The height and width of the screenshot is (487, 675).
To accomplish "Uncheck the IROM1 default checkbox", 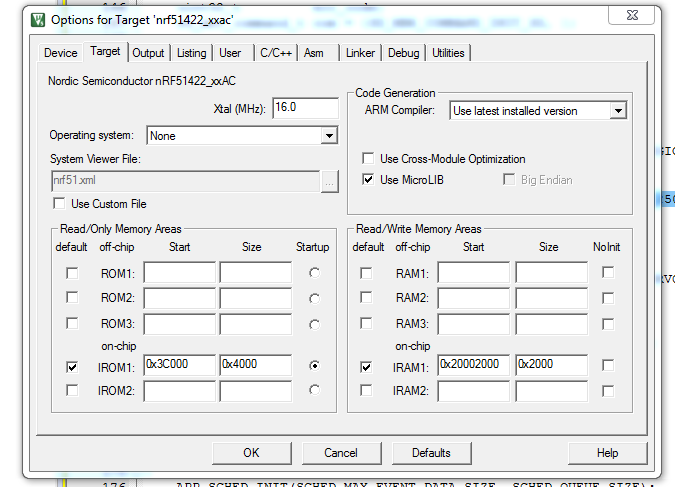I will [72, 367].
